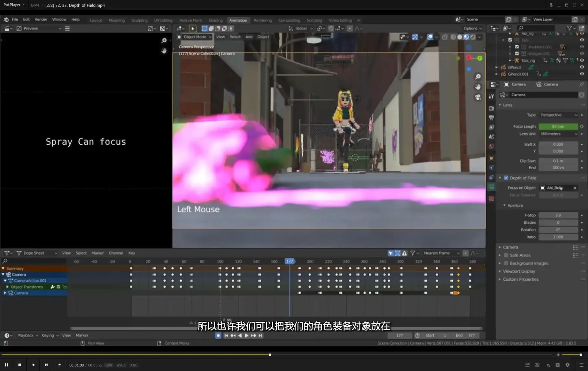
Task: Click the viewport pan hand icon
Action: 478,87
